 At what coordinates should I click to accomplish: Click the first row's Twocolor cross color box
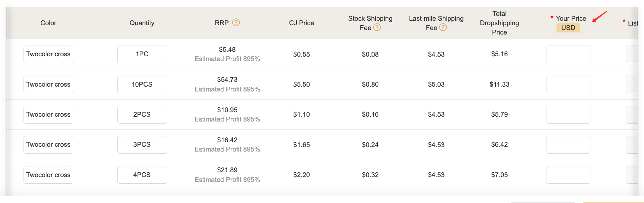(x=48, y=54)
